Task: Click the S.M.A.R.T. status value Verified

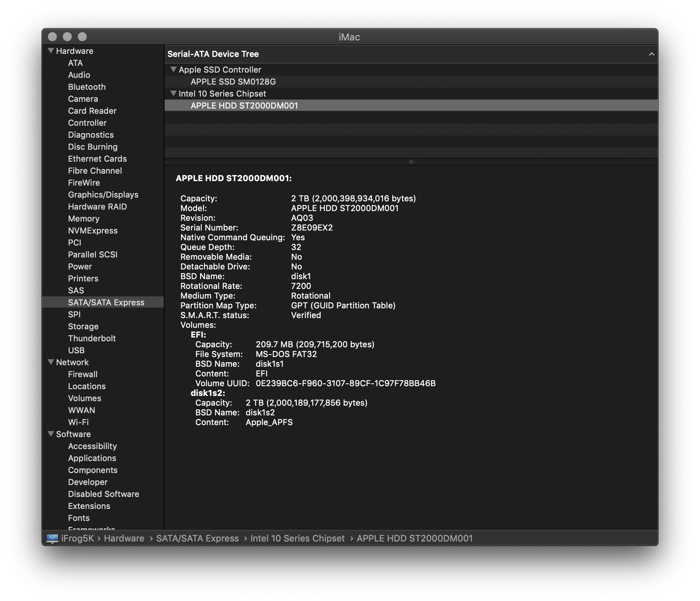Action: tap(306, 315)
